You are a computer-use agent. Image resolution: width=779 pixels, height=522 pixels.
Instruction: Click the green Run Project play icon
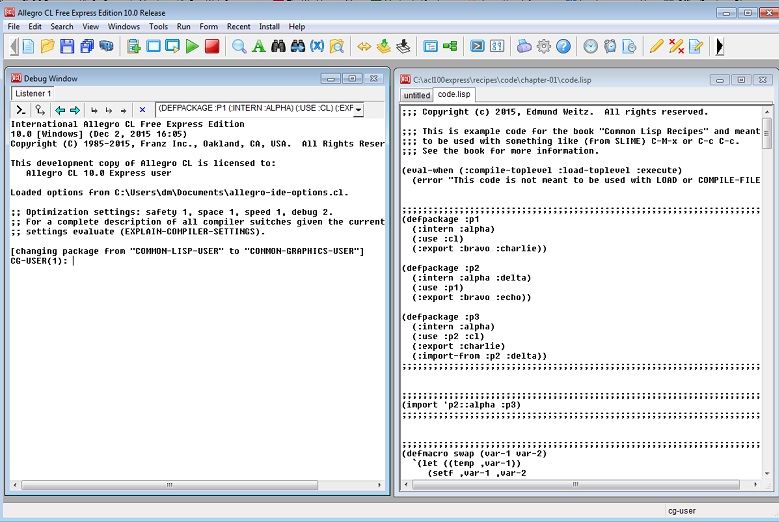192,46
